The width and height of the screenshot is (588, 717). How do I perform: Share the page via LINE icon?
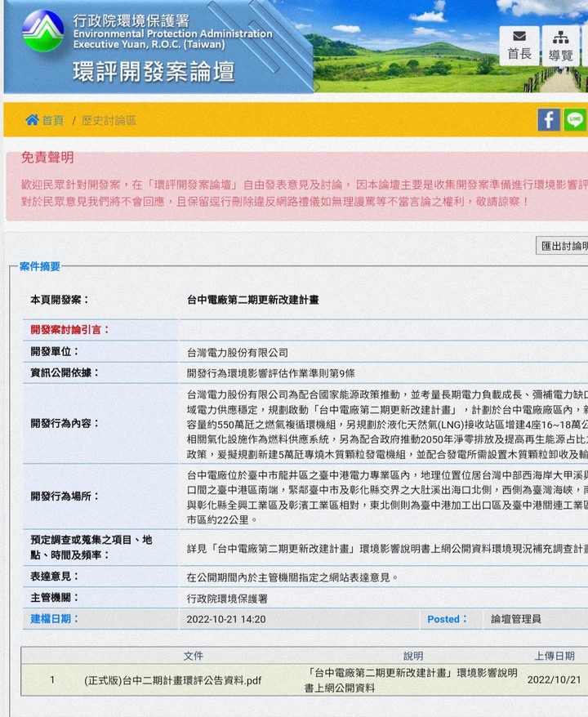pos(575,120)
